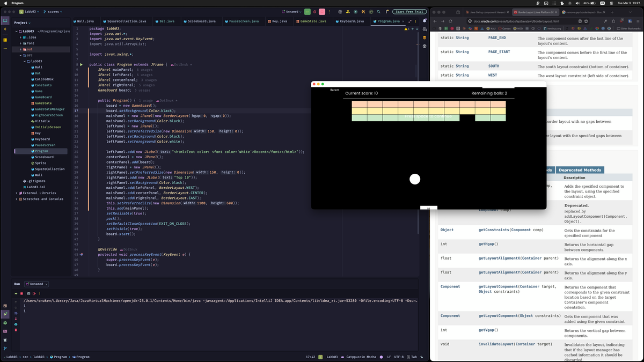Open the Git tool window in sidebar

5,349
